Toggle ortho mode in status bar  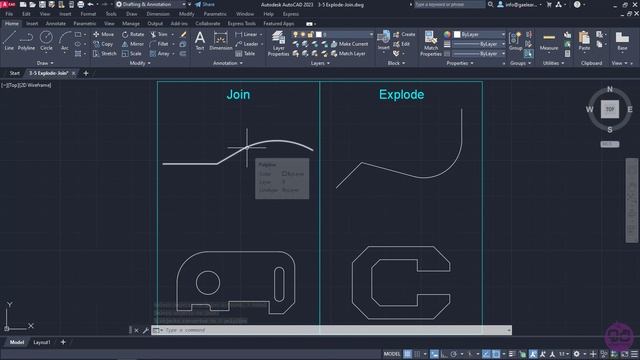tap(444, 354)
